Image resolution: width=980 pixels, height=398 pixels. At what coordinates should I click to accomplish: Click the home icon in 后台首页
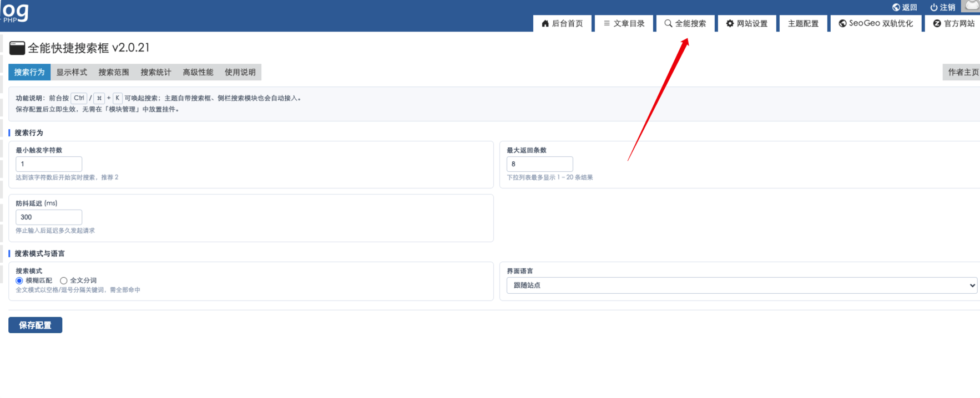[545, 23]
